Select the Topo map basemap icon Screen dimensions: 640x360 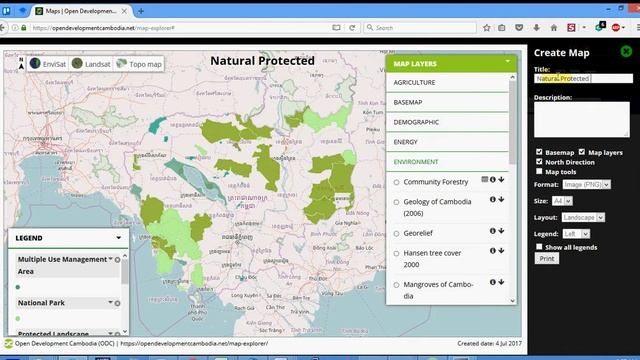click(x=122, y=64)
